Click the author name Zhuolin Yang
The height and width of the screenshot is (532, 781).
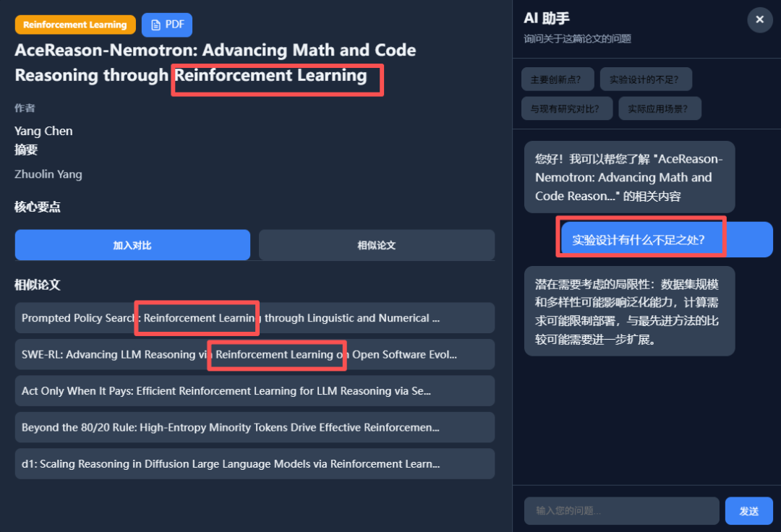coord(48,174)
